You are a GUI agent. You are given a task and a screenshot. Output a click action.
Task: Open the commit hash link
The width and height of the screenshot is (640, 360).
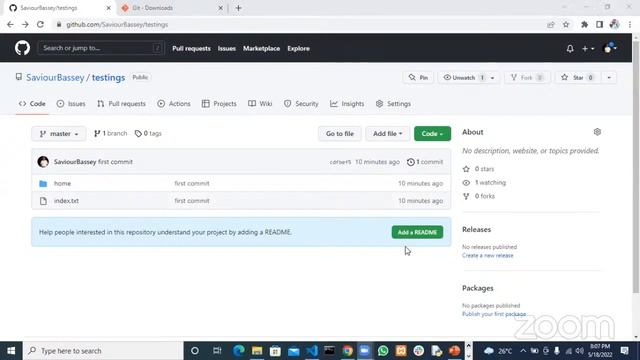point(340,162)
